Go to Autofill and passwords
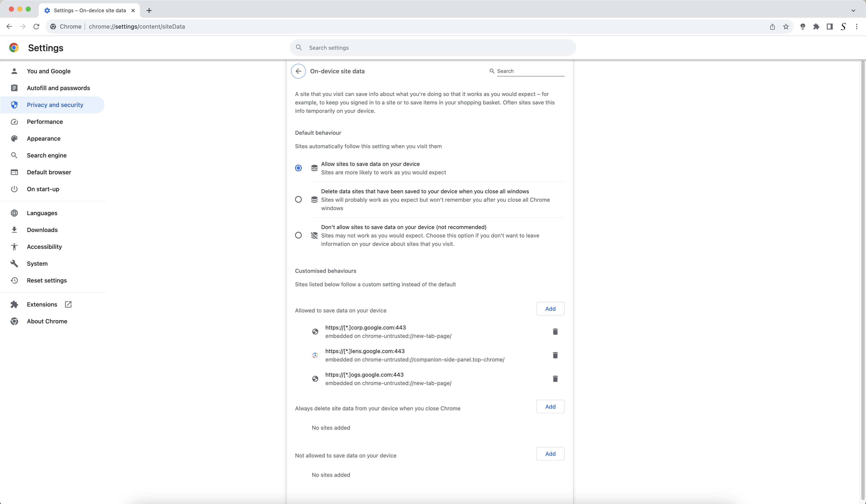The width and height of the screenshot is (866, 504). (58, 88)
